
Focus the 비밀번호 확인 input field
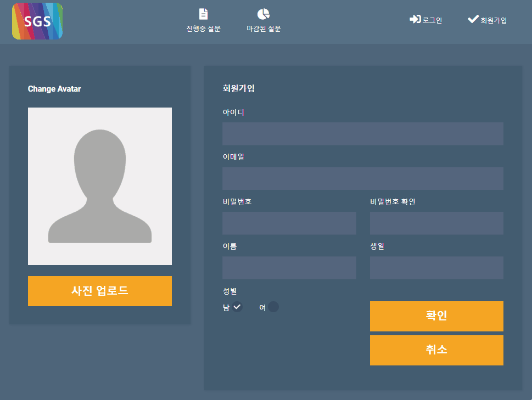click(x=436, y=223)
